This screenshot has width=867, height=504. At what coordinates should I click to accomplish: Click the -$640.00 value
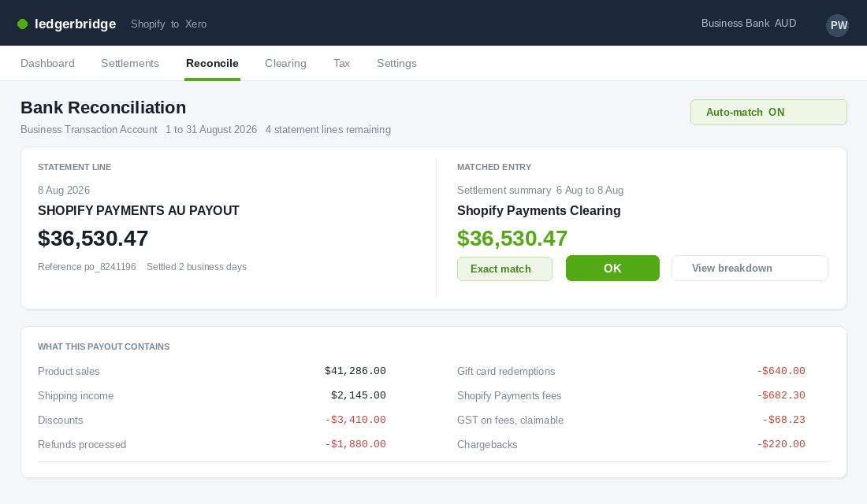[781, 371]
